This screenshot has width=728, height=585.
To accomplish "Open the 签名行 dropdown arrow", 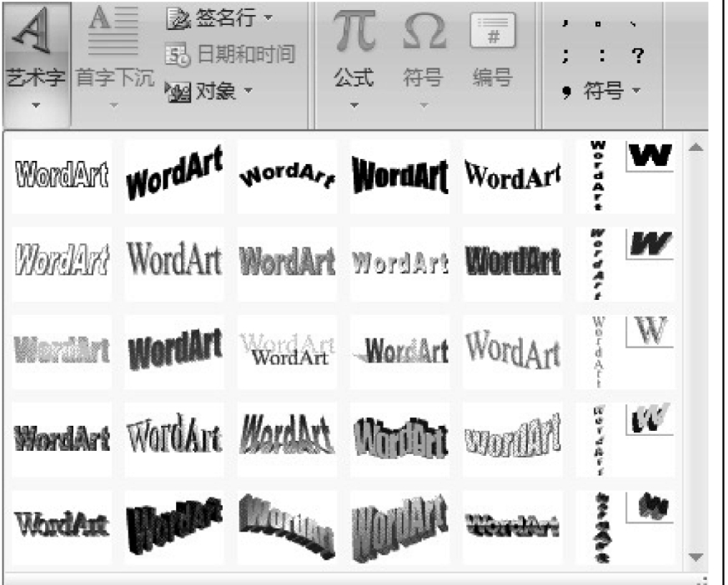I will pos(269,18).
